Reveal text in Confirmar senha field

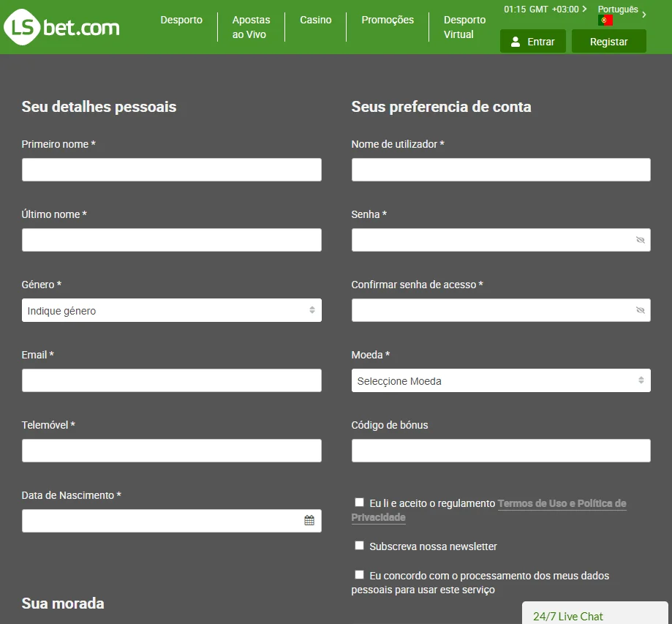pos(641,310)
